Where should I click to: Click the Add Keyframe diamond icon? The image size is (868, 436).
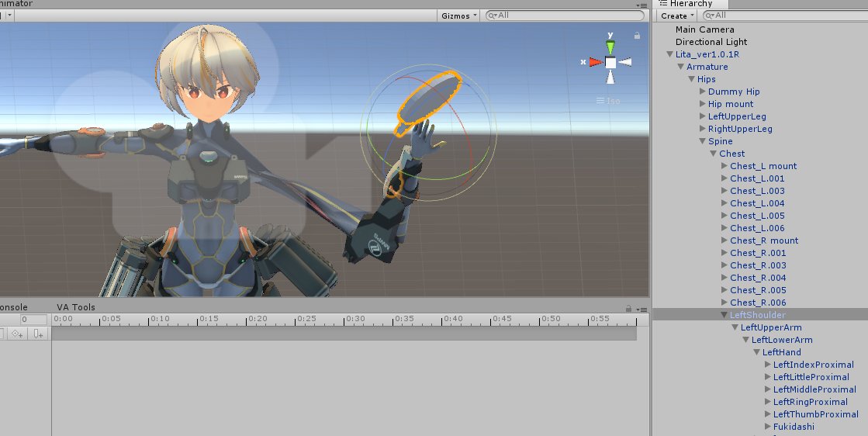click(17, 334)
